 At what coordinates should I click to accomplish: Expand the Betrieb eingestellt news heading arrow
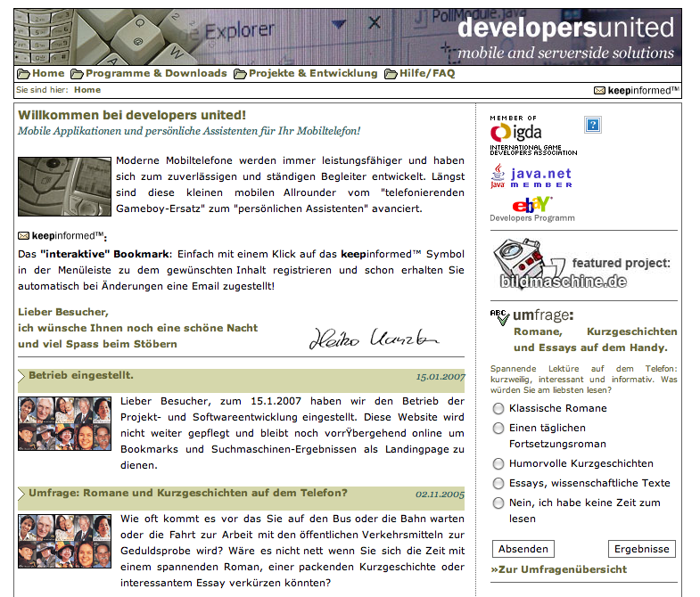click(22, 376)
